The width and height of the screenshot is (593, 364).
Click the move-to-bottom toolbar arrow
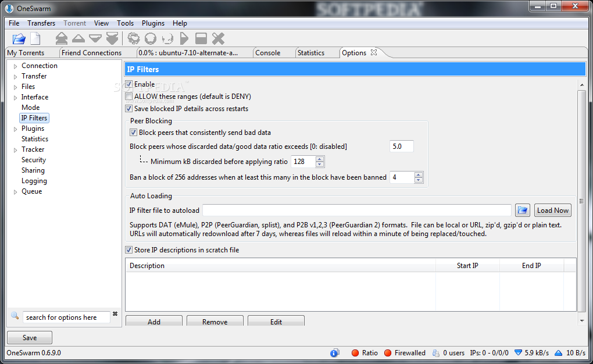112,38
